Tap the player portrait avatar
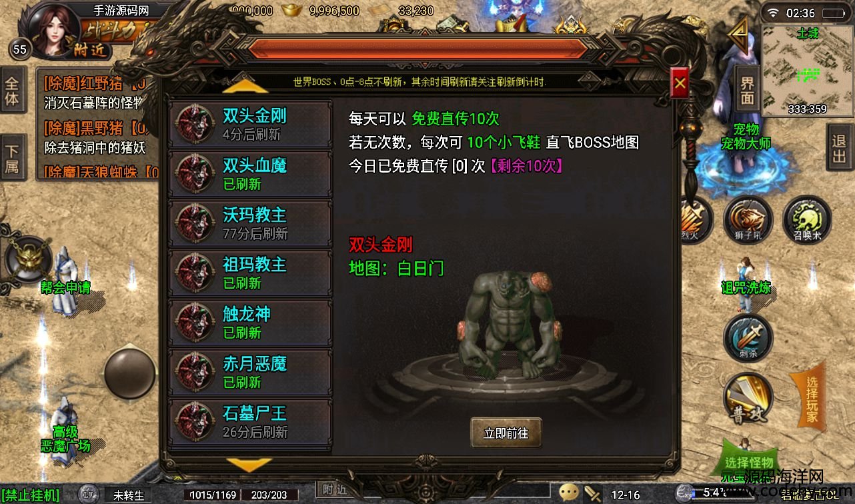Viewport: 855px width, 504px height. (54, 29)
